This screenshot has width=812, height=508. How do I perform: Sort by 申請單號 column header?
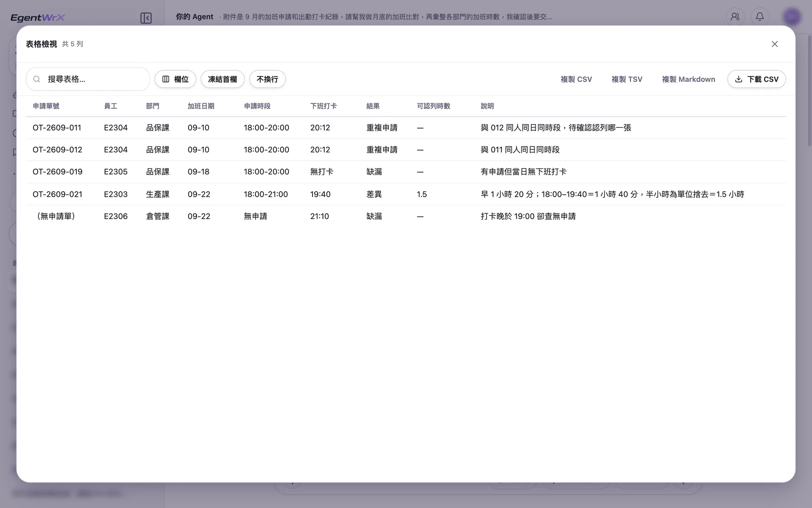46,106
